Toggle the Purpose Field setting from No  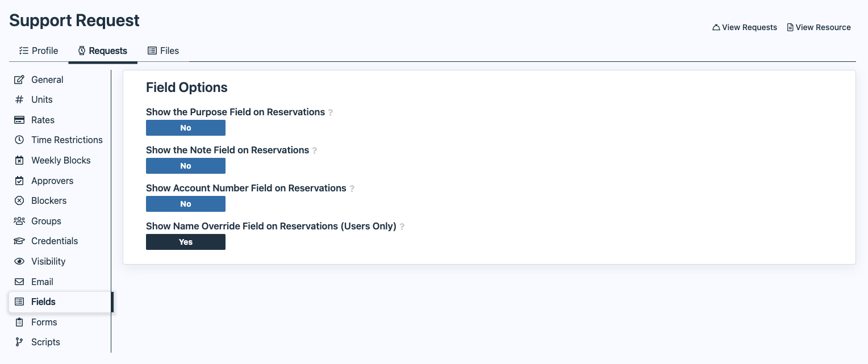click(x=186, y=128)
